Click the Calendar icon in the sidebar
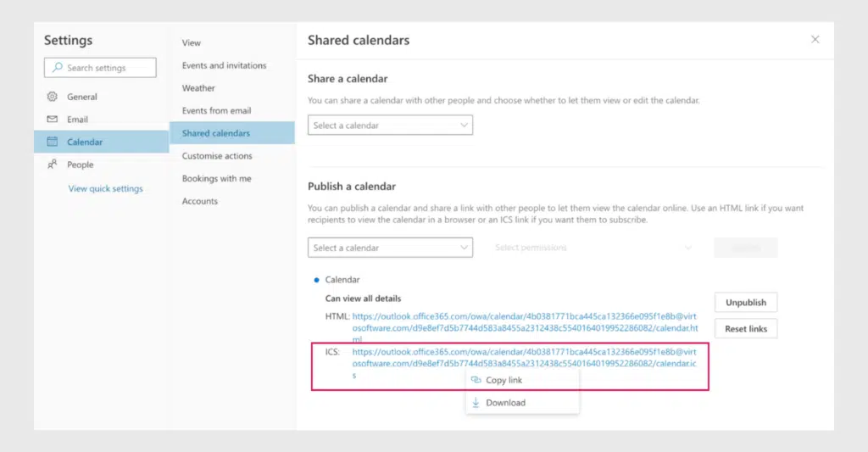The width and height of the screenshot is (868, 452). [53, 142]
